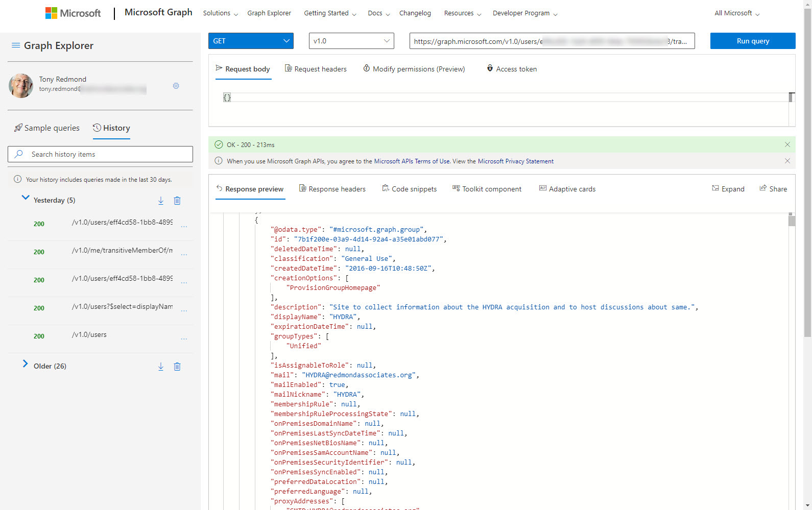Open the Adaptive cards tab

(567, 189)
